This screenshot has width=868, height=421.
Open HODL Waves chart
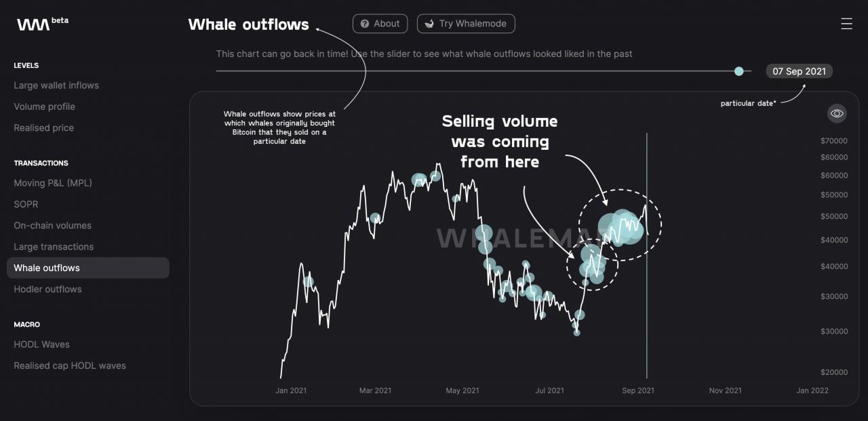point(41,344)
